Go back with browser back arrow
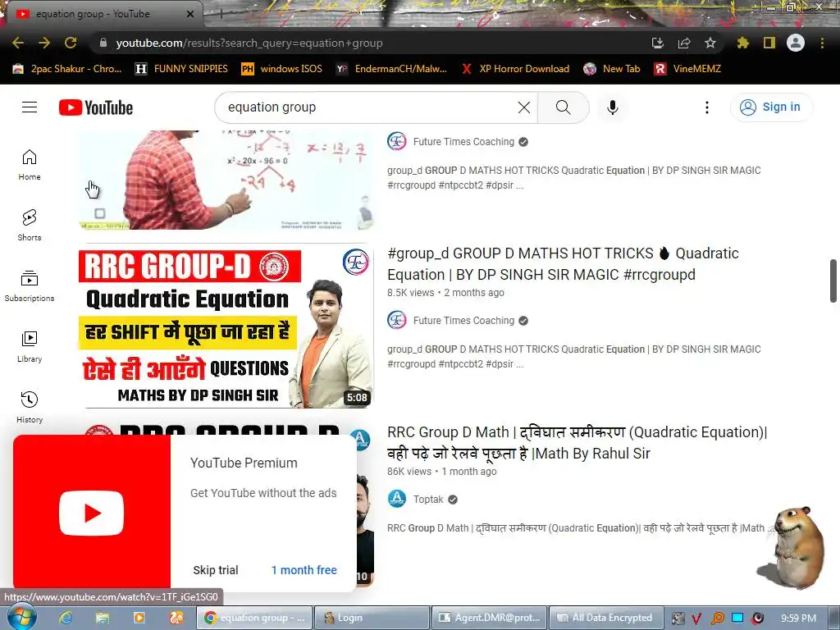Viewport: 840px width, 630px height. tap(18, 43)
